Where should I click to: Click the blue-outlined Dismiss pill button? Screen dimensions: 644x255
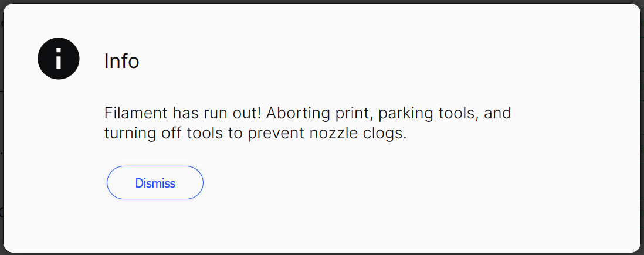155,183
